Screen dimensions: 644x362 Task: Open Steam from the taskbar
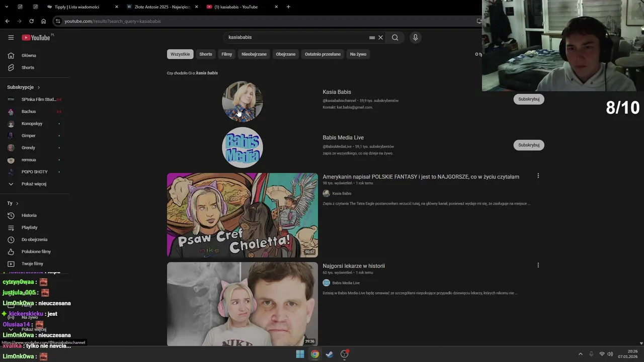click(329, 354)
